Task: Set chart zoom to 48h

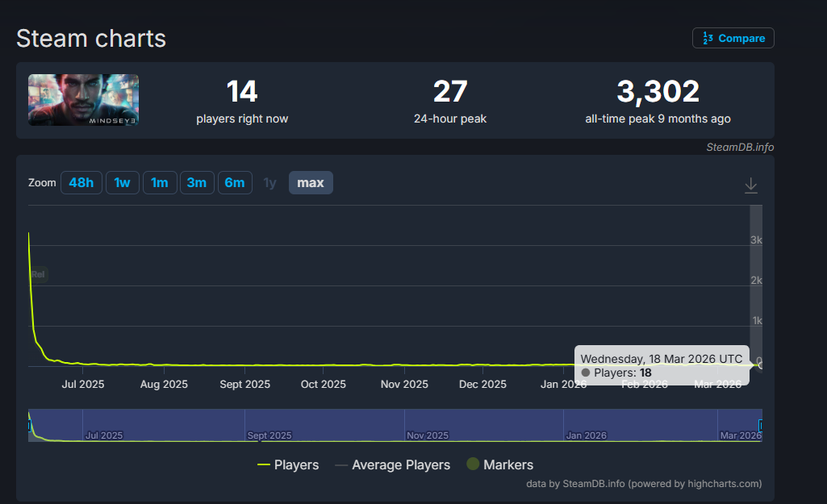Action: click(81, 183)
